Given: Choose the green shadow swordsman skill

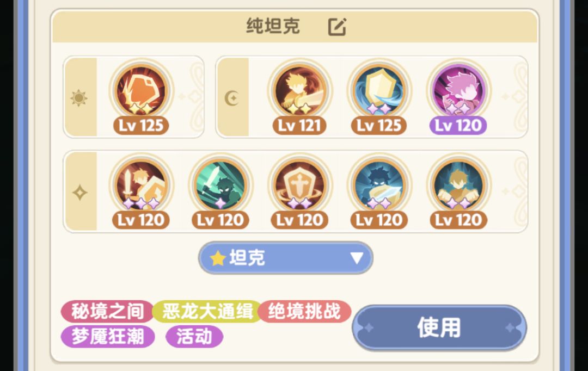Looking at the screenshot, I should tap(220, 185).
